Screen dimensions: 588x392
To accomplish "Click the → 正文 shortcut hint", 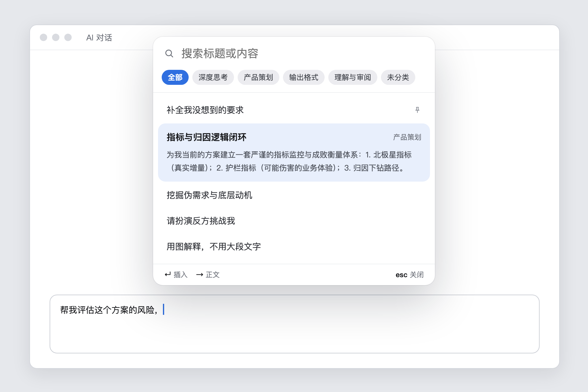I will point(208,275).
